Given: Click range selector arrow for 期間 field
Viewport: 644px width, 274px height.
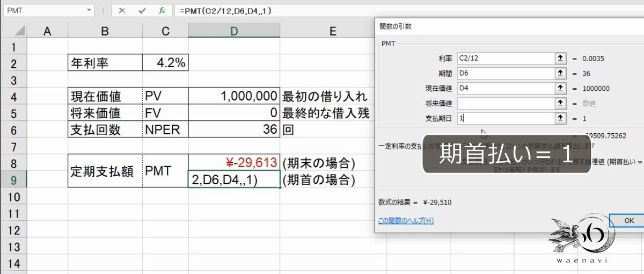Looking at the screenshot, I should click(x=560, y=73).
